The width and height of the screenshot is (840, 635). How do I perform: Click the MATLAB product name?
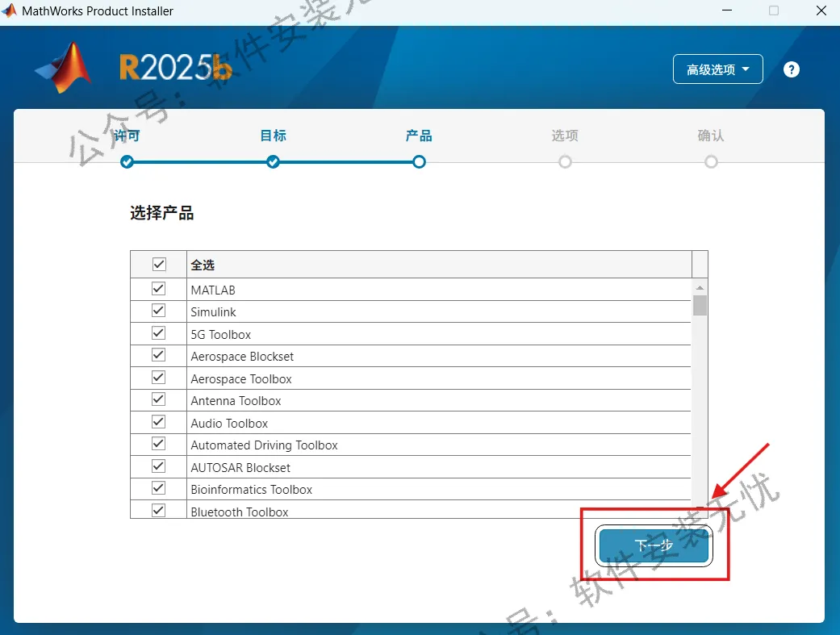click(x=213, y=290)
